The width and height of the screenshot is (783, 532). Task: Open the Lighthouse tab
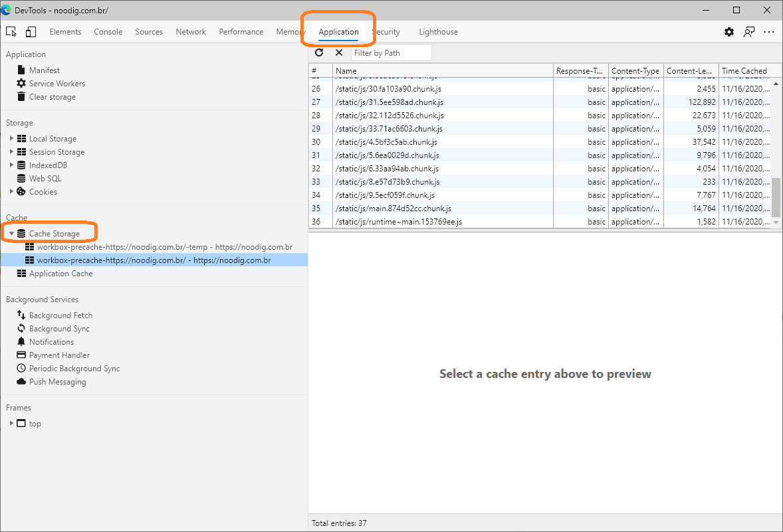tap(439, 32)
